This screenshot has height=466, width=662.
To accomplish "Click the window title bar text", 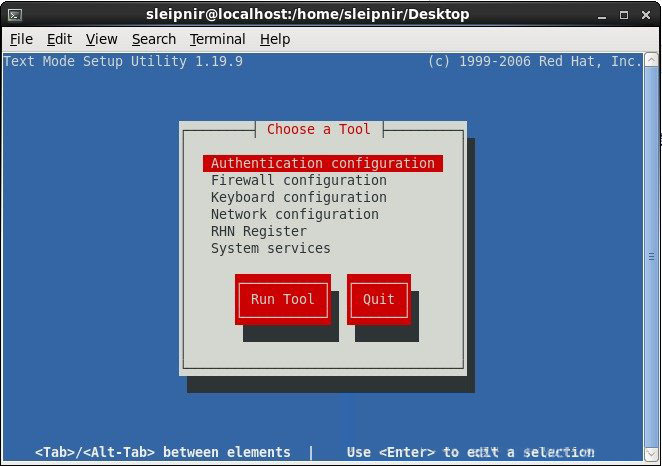I will (307, 14).
